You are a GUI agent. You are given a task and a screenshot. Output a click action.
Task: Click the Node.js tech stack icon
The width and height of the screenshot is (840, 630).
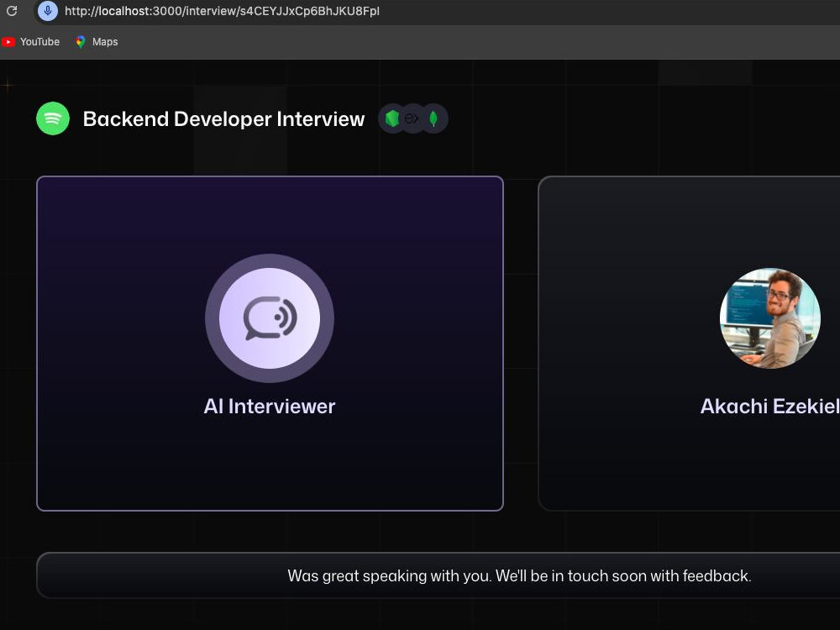(x=392, y=118)
